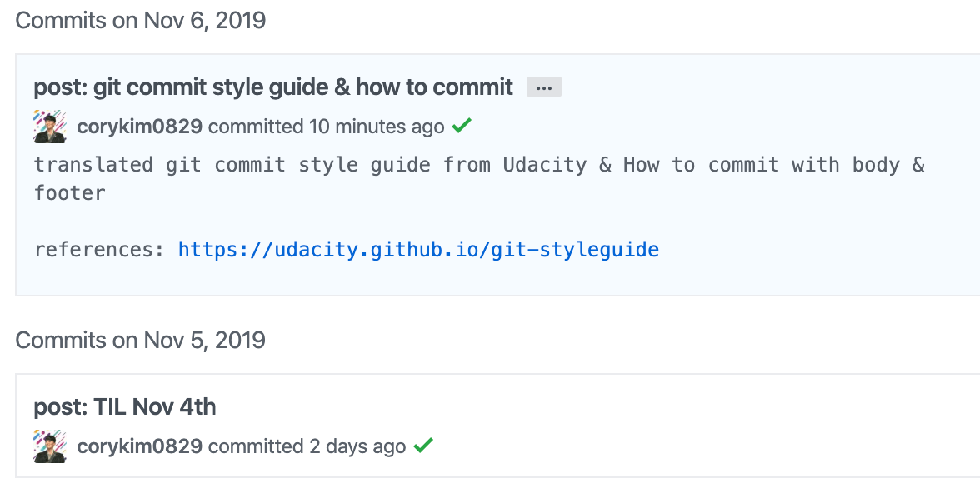
Task: Toggle commit details visibility via the ellipsis control
Action: coord(543,87)
